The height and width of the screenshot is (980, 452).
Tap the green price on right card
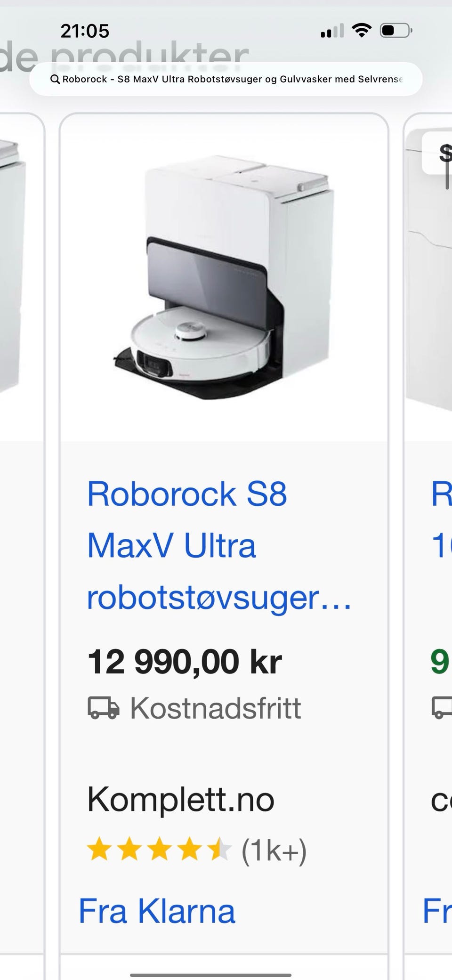click(x=440, y=661)
